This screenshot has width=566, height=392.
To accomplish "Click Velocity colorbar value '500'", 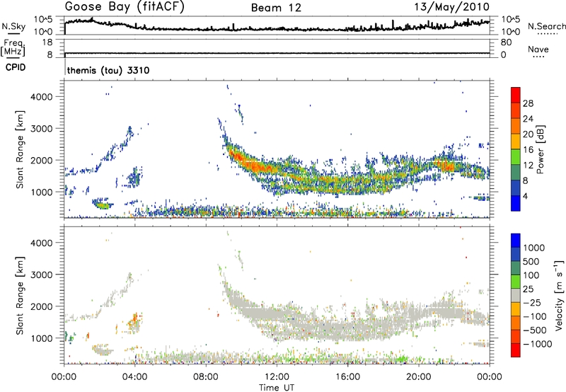I will (x=531, y=261).
